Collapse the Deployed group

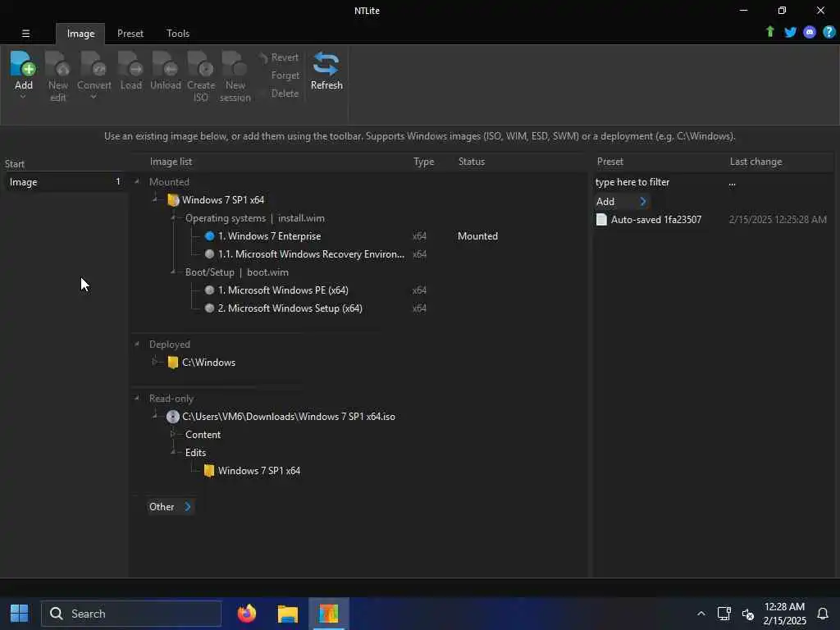(x=137, y=345)
